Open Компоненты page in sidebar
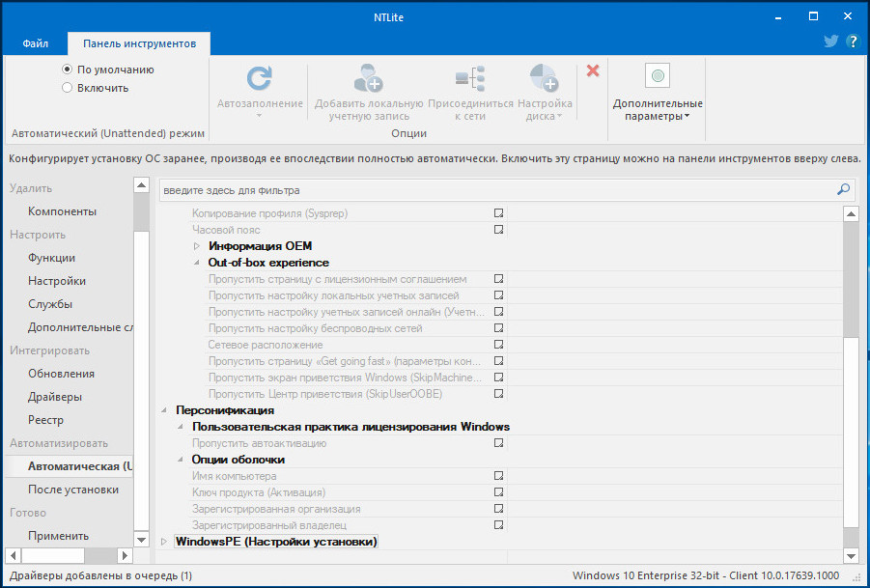 62,211
